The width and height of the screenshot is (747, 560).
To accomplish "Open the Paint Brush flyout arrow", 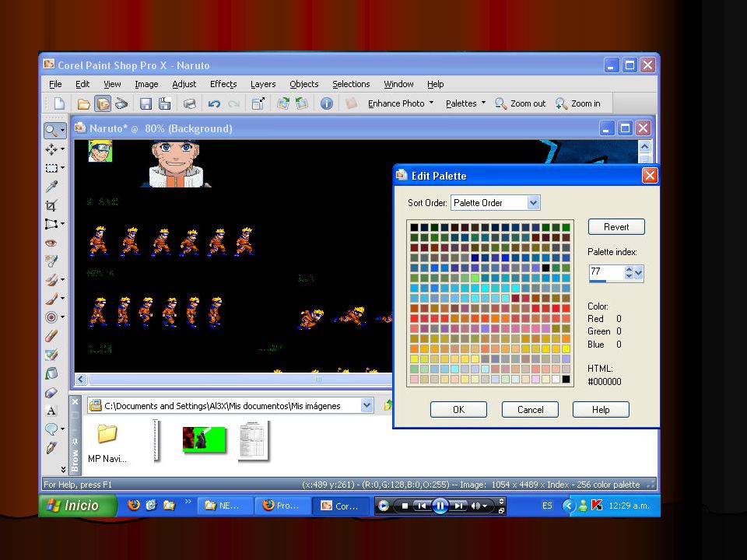I will (x=62, y=299).
